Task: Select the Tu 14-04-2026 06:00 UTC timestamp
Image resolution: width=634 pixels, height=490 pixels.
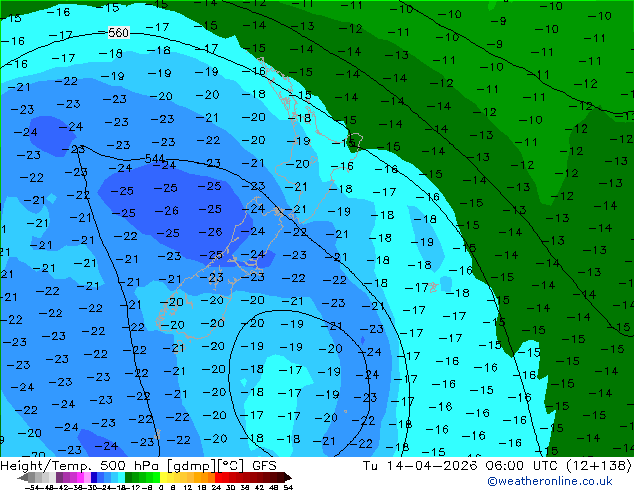Action: pos(497,466)
